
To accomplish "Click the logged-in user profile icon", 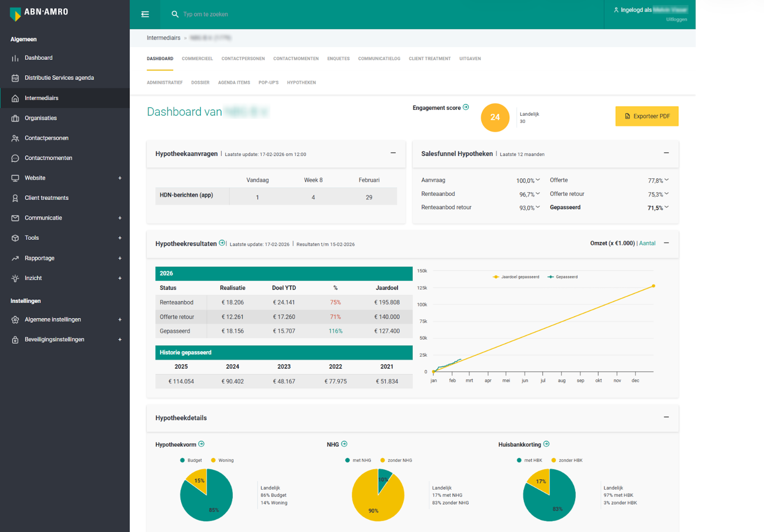I will [x=616, y=10].
